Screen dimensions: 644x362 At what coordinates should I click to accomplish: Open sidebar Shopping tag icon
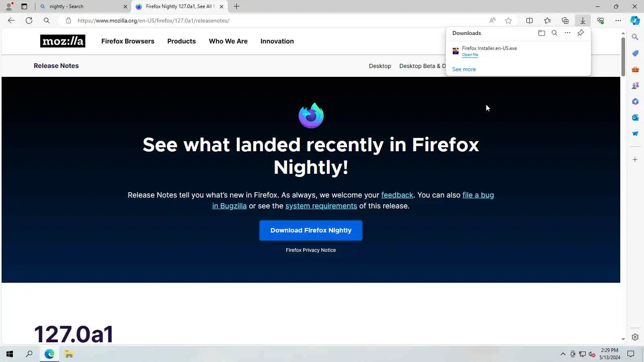coord(635,53)
